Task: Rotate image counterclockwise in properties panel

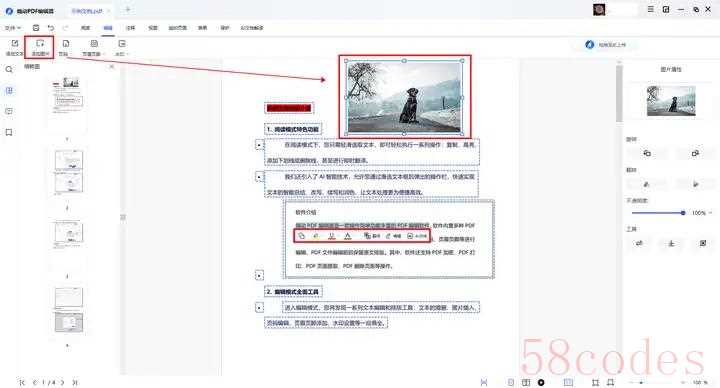Action: pyautogui.click(x=647, y=153)
